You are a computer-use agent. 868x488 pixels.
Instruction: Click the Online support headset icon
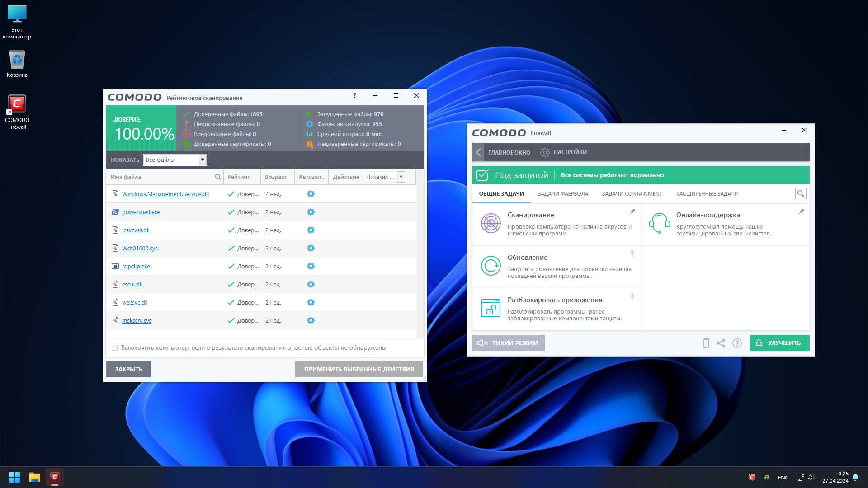[x=659, y=223]
